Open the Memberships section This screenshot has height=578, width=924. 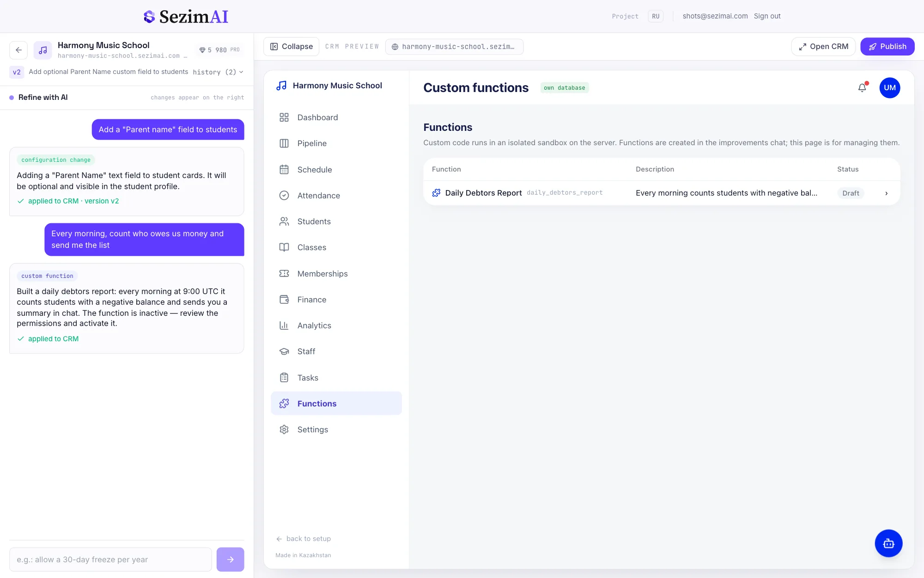(x=336, y=274)
